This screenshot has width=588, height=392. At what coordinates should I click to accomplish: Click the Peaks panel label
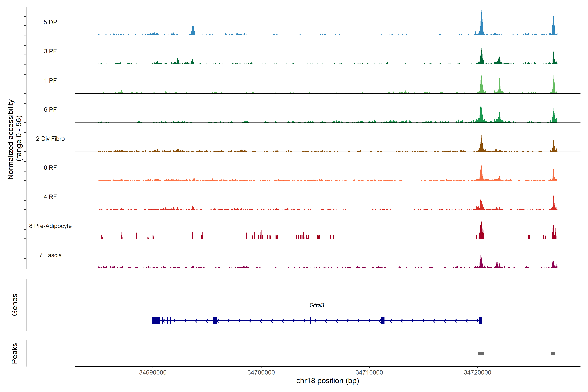click(x=15, y=353)
